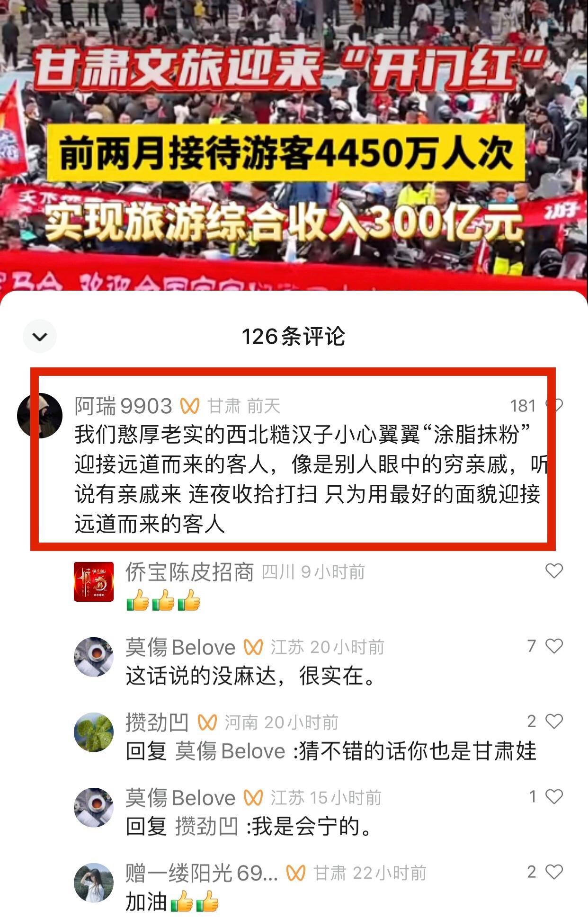Tap heart on 攒劲凹's reply
The height and width of the screenshot is (918, 588).
tap(554, 721)
